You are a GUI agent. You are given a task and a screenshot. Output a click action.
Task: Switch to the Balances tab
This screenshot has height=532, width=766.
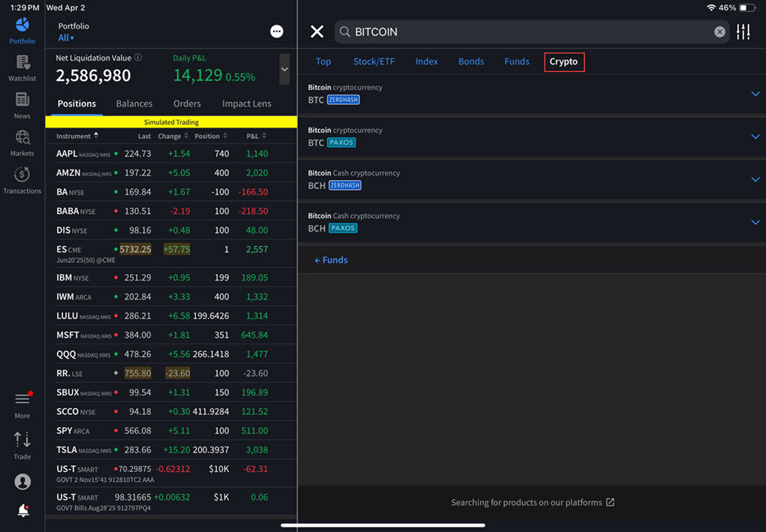(x=134, y=104)
